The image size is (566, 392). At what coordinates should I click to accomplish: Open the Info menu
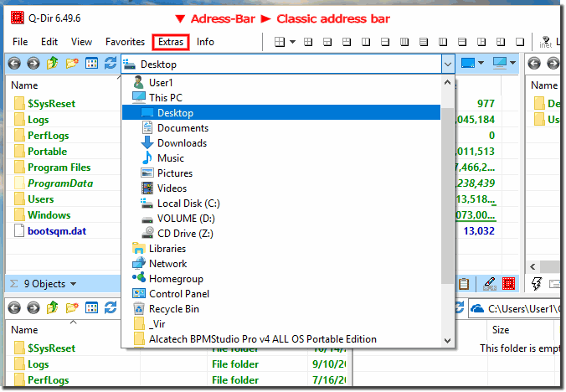205,42
